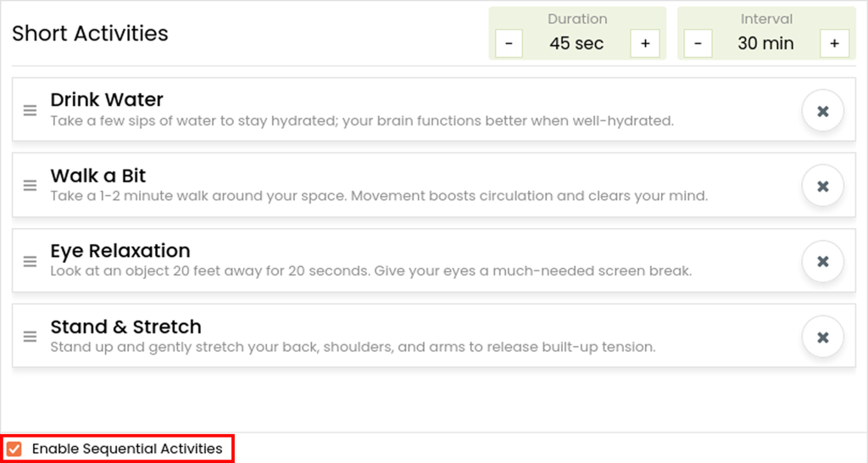Viewport: 868px width, 463px height.
Task: Select the Drink Water activity title
Action: (107, 100)
